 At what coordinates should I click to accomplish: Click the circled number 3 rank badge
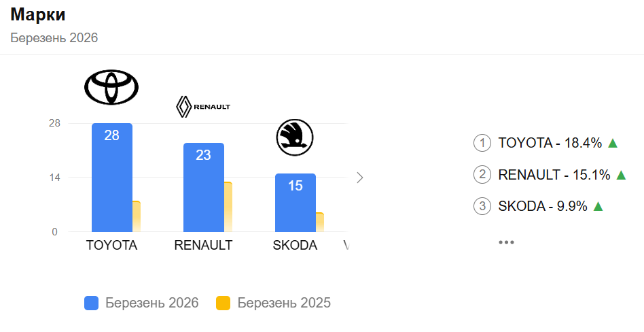click(482, 206)
